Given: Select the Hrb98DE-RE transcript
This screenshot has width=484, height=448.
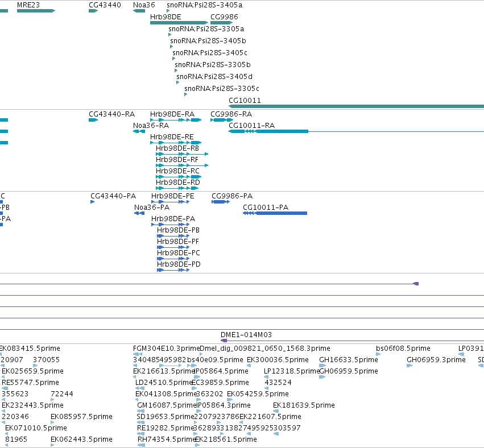Looking at the screenshot, I should [x=176, y=143].
